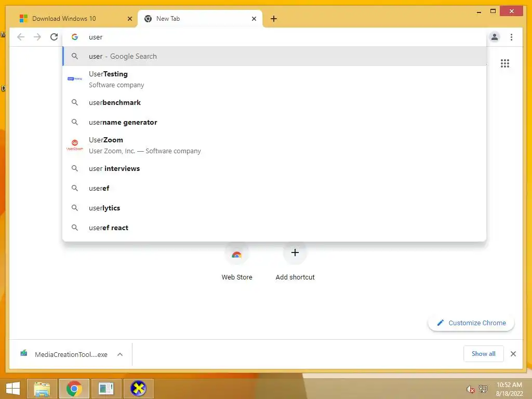Image resolution: width=532 pixels, height=399 pixels.
Task: Click the document window taskbar icon
Action: 106,389
